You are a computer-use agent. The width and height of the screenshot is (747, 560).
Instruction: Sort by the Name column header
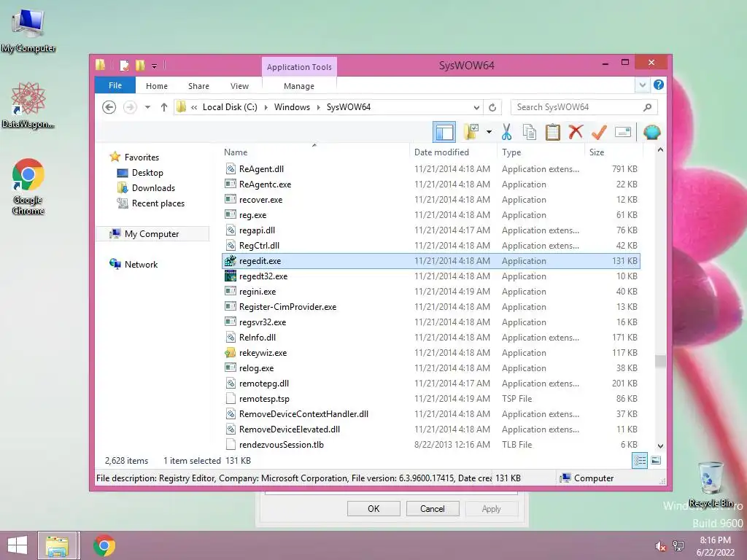314,152
